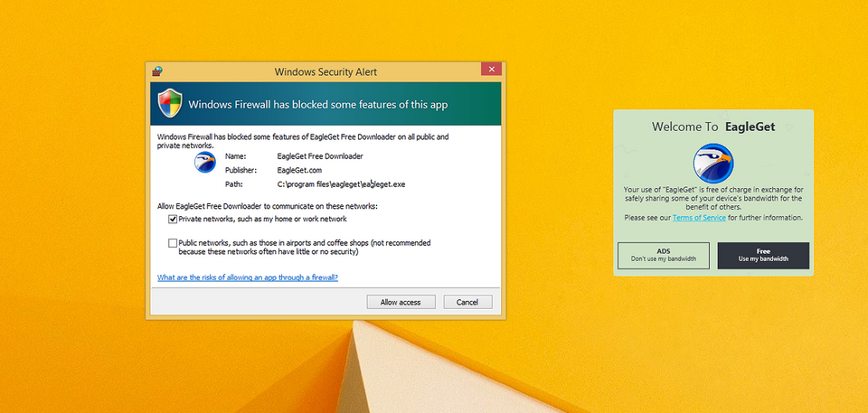Screen dimensions: 868x413
Task: Click the firewall icon in the title bar
Action: click(157, 71)
